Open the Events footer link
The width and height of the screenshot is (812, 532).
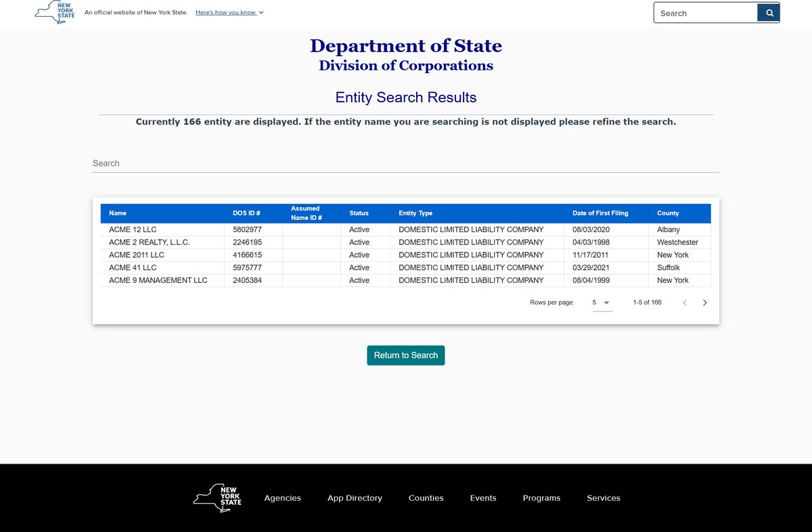tap(483, 498)
